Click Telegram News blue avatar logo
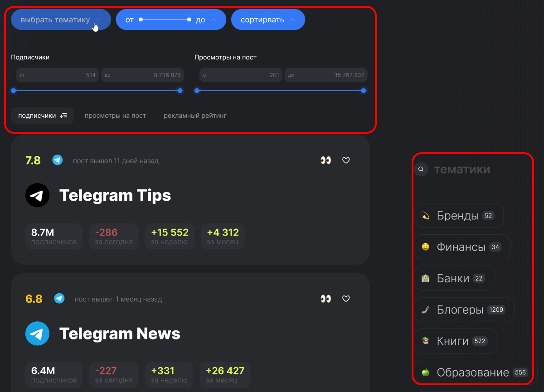The height and width of the screenshot is (392, 544). click(37, 334)
